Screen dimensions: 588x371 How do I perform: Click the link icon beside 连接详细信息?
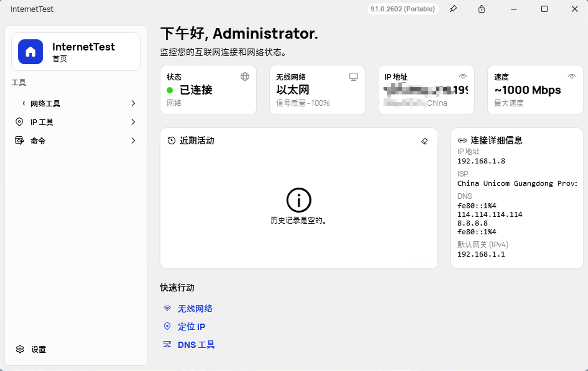click(x=462, y=140)
